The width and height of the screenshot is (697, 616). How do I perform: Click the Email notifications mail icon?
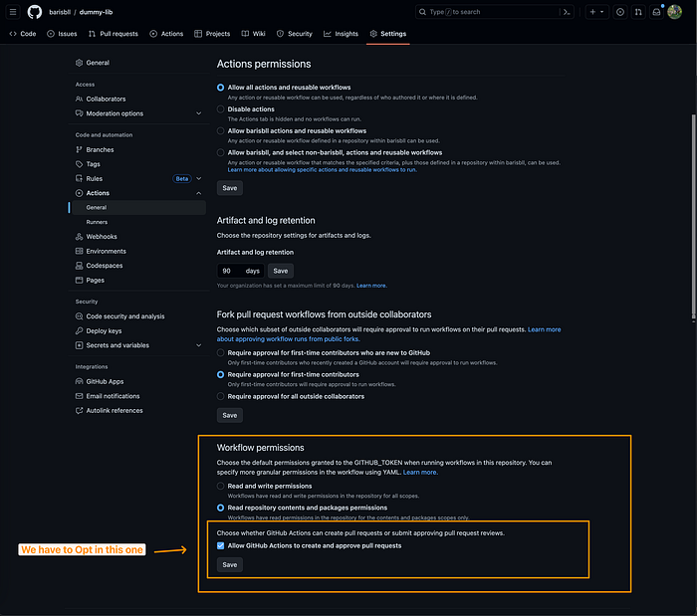(79, 396)
